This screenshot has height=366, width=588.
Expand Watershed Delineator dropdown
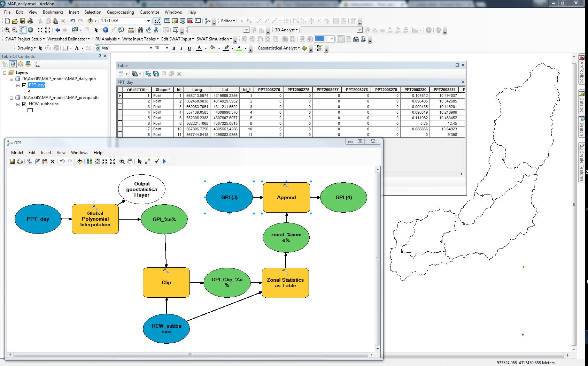(68, 39)
